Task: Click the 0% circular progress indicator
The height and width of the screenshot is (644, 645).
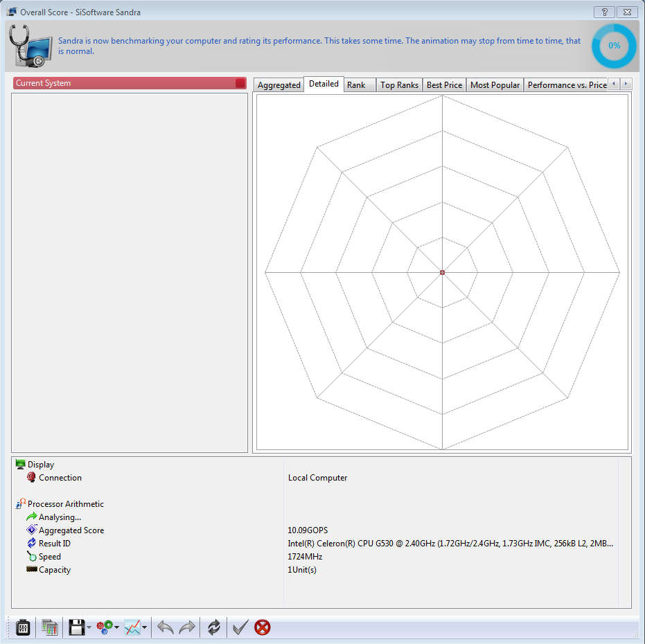Action: point(614,46)
